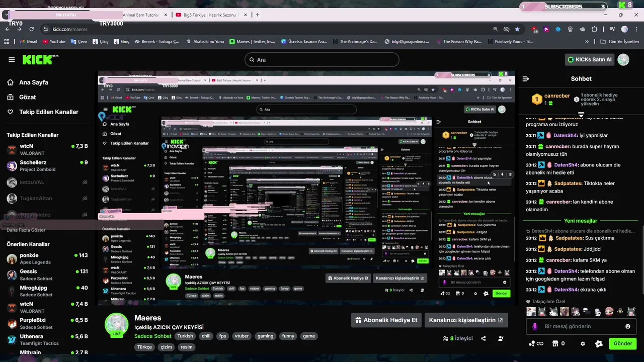
Task: Open the offline ketzuVAL channel
Action: click(x=47, y=182)
